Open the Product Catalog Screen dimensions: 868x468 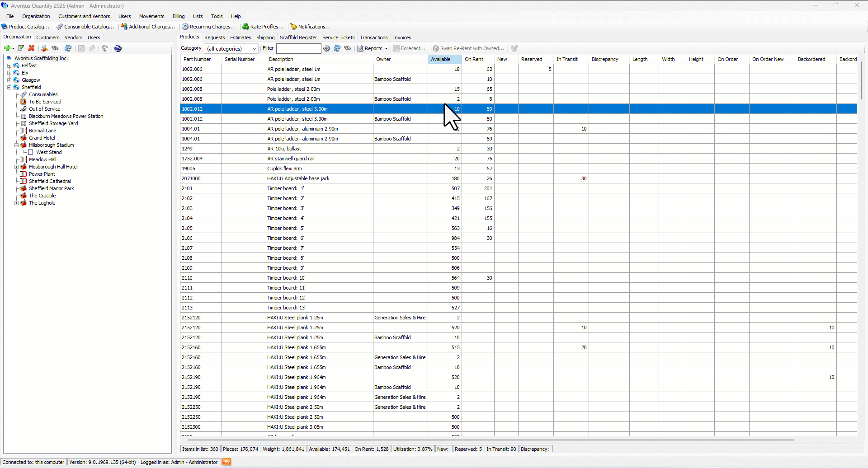[25, 27]
